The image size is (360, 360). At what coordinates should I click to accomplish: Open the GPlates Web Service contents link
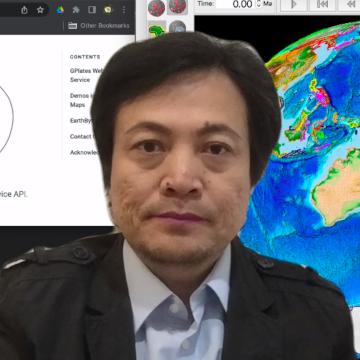85,75
